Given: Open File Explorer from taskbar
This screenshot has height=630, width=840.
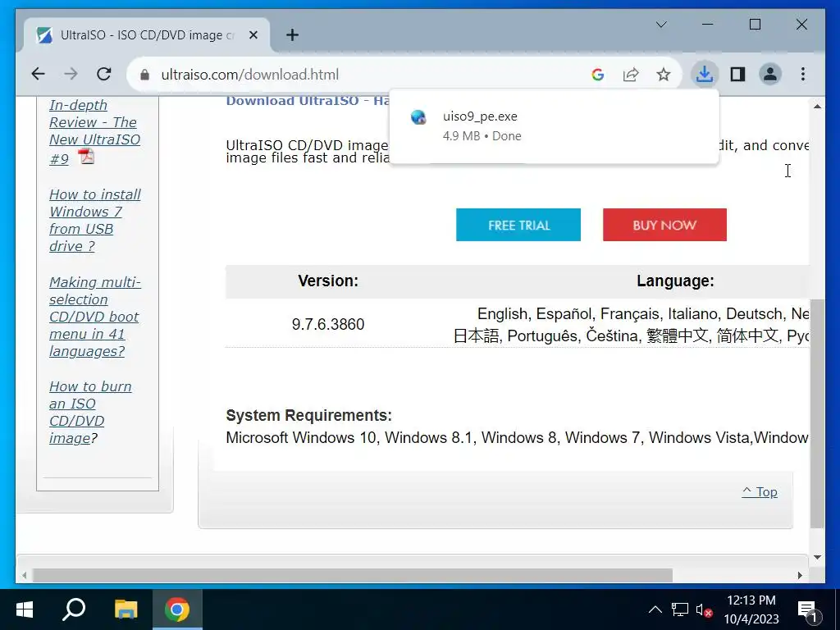Looking at the screenshot, I should [126, 609].
